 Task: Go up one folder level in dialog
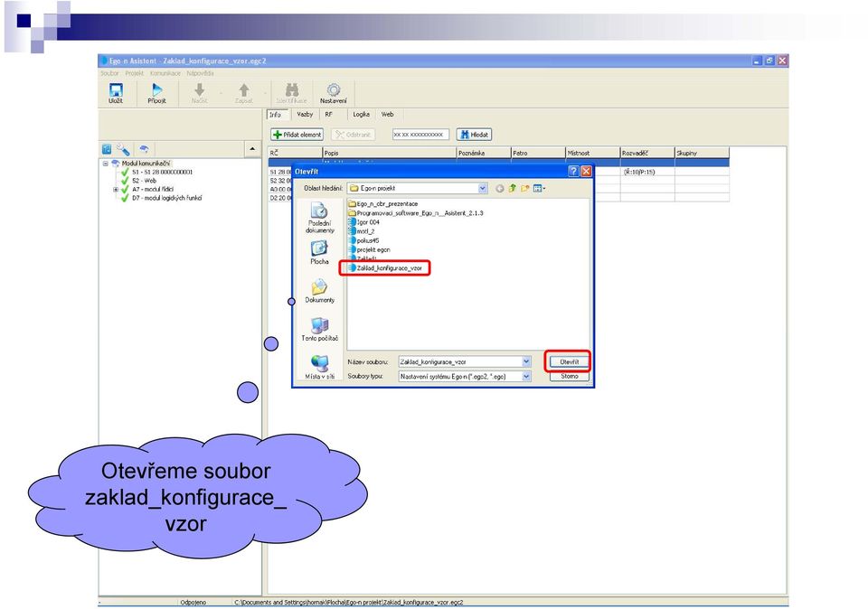512,188
